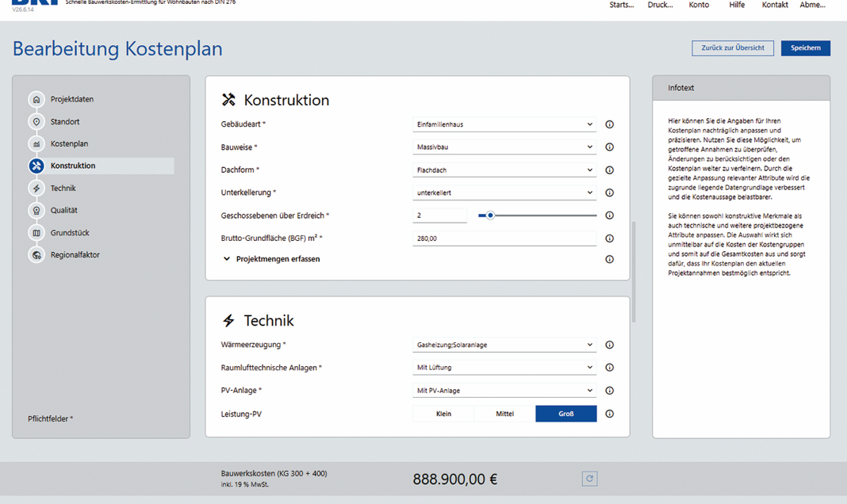This screenshot has width=847, height=504.
Task: Set Leistung-PV to Groß
Action: tap(566, 414)
